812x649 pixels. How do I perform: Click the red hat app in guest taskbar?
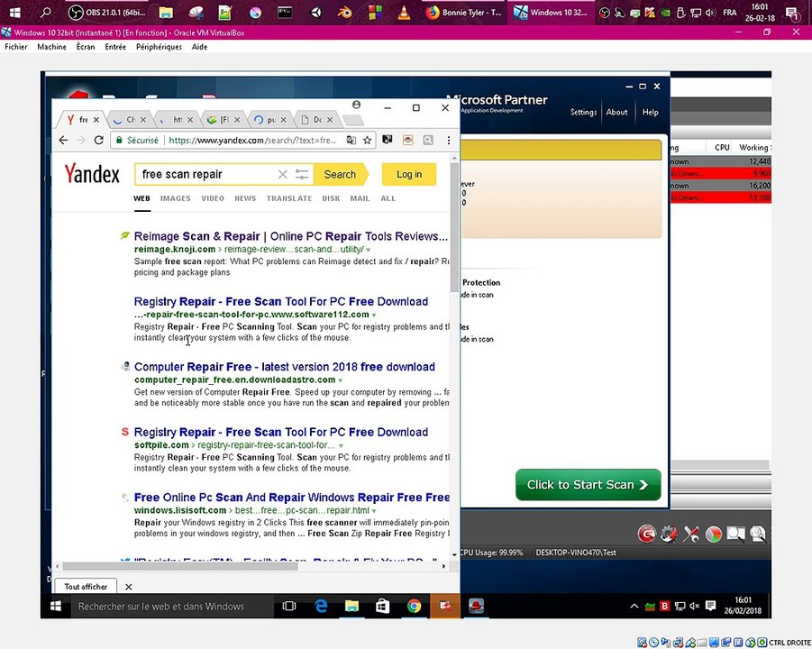click(476, 606)
